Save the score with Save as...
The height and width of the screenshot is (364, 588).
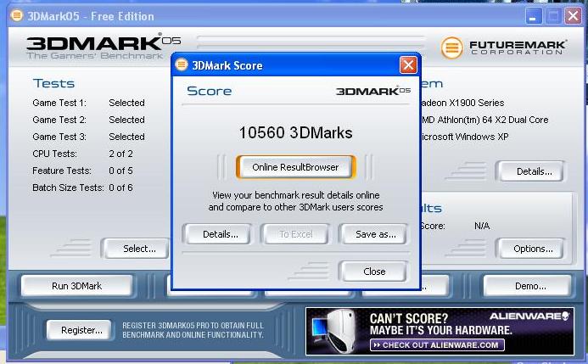pos(375,234)
